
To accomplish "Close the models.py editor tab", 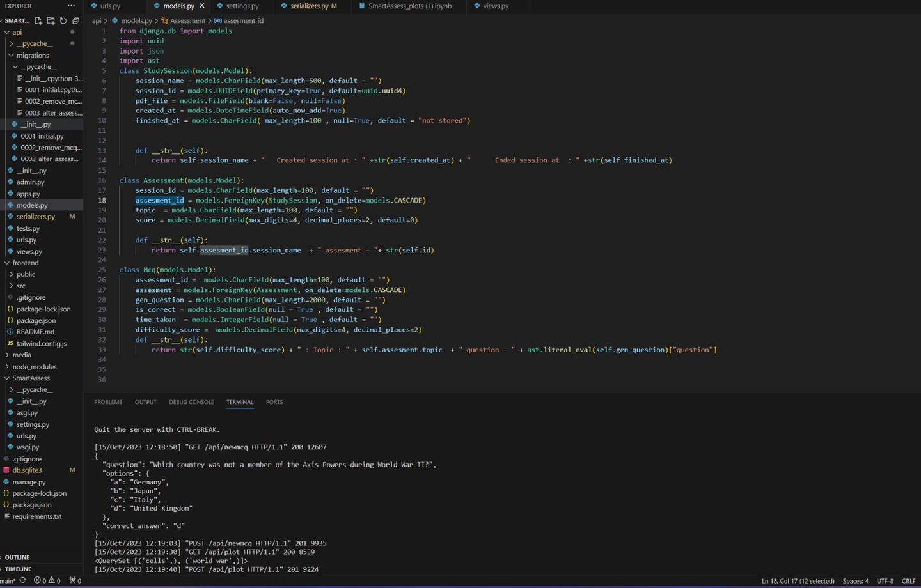I will (202, 6).
